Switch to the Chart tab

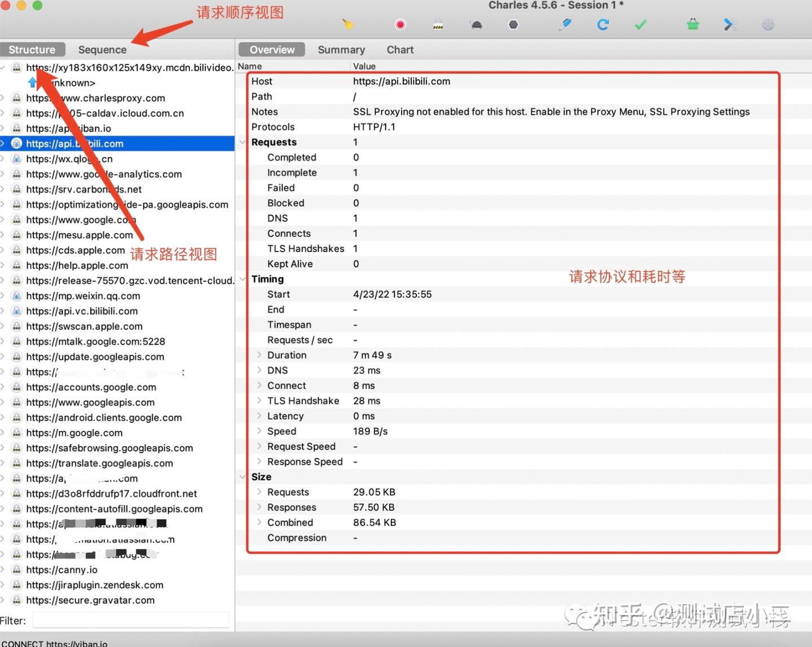coord(400,50)
